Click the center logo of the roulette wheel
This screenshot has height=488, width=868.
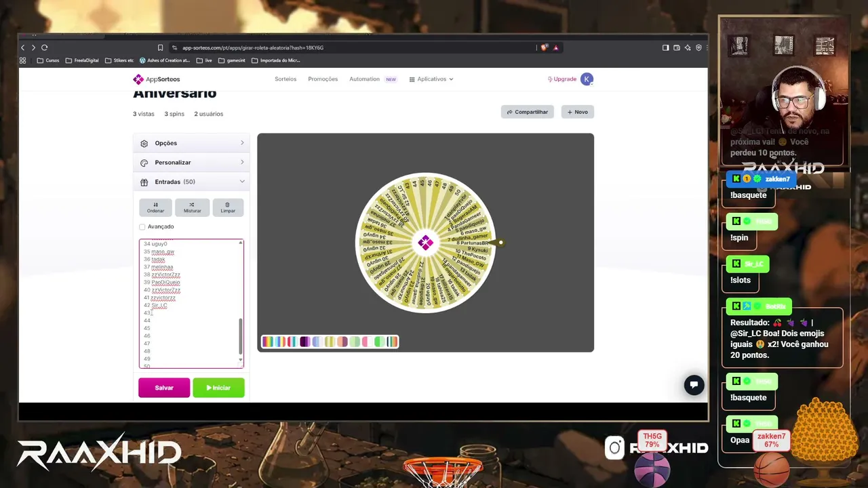425,242
